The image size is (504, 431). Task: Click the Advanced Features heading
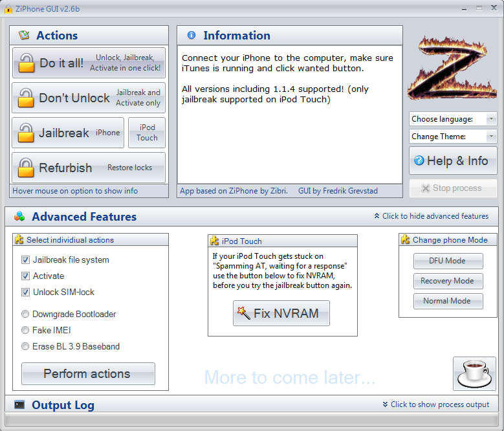click(x=84, y=217)
